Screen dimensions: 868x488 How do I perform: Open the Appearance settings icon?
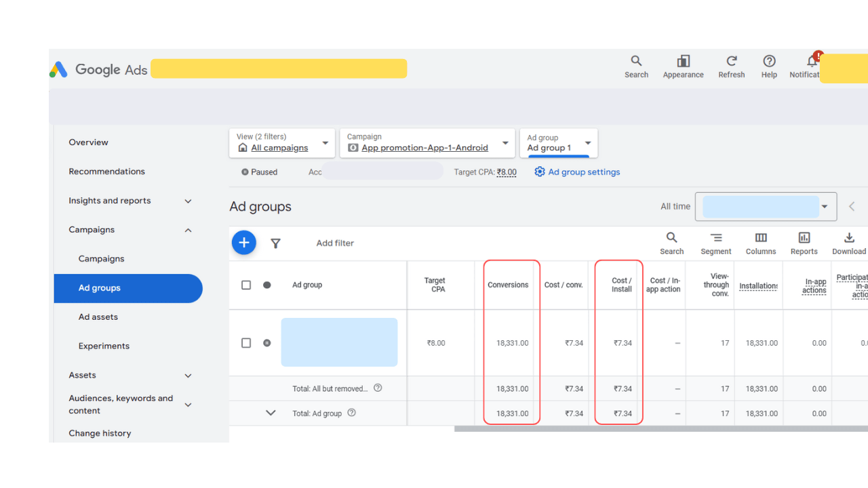[x=683, y=62]
